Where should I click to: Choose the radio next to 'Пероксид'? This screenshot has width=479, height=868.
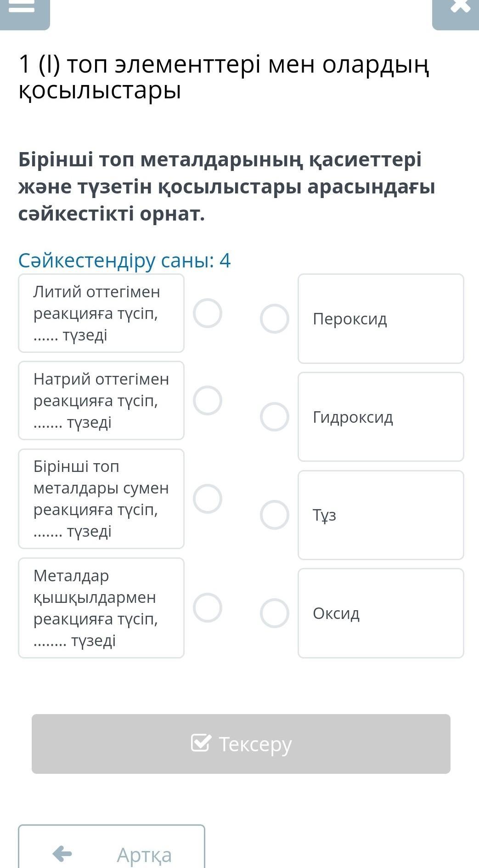275,318
